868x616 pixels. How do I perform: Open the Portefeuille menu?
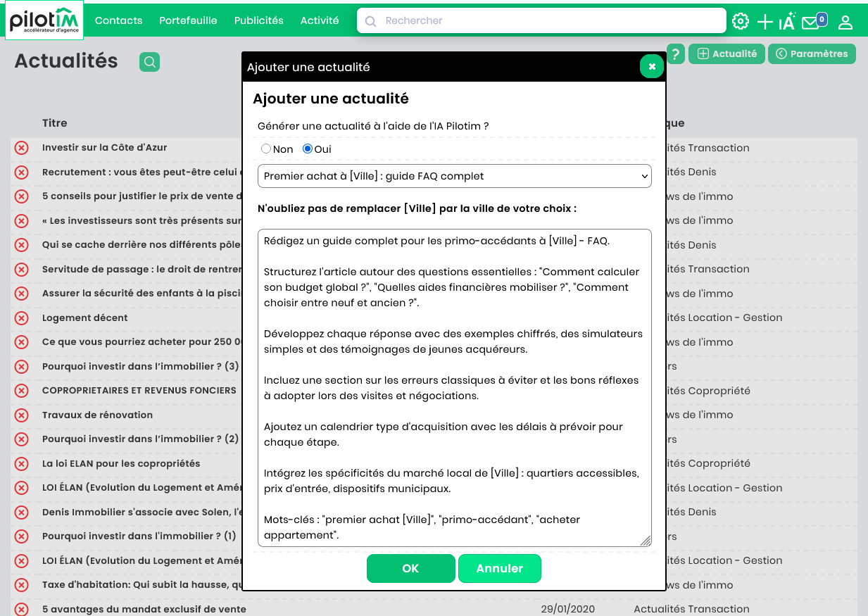pos(188,20)
